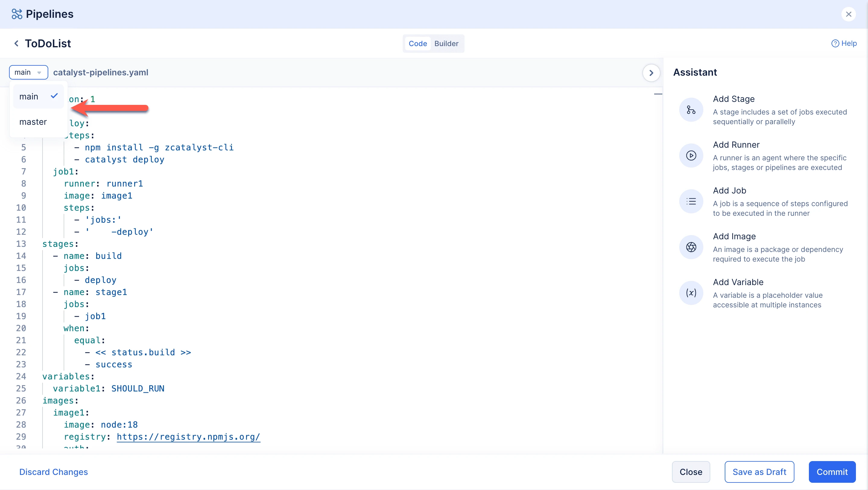Click the Add Image aperture icon
The image size is (868, 490).
coord(691,247)
